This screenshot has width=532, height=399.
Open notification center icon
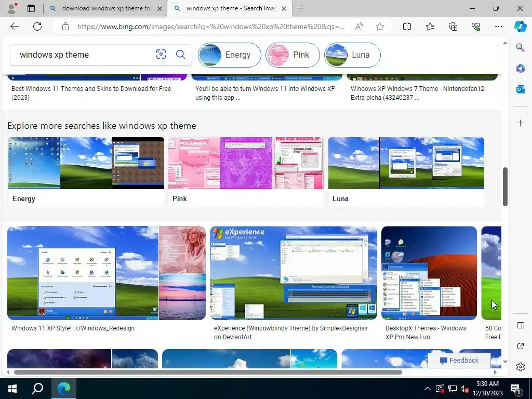pyautogui.click(x=515, y=389)
